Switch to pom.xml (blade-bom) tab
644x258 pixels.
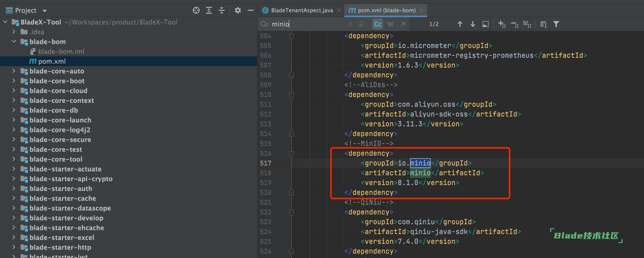click(386, 10)
